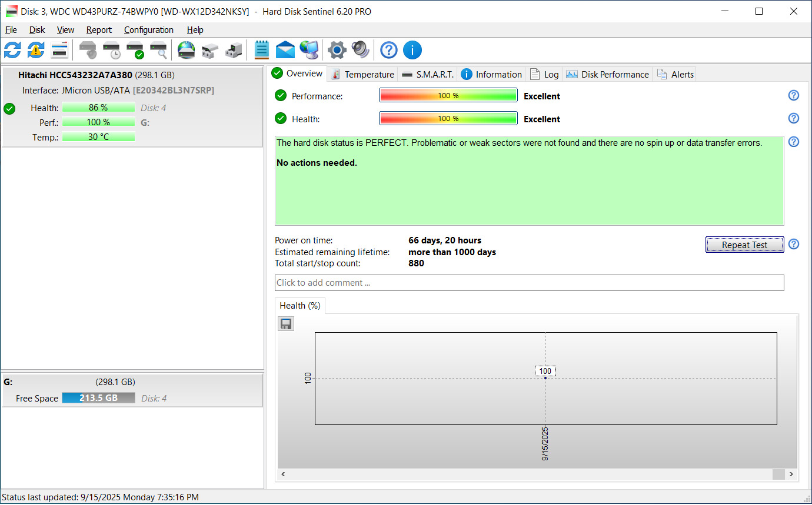Click the disk with speaker acoustic icon
Image resolution: width=812 pixels, height=505 pixels.
88,50
